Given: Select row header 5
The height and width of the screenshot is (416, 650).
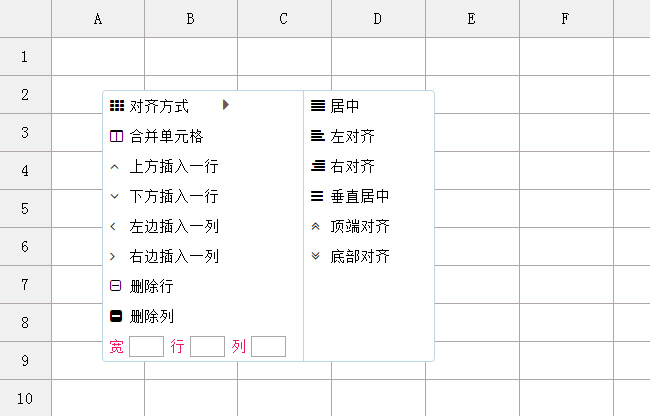Looking at the screenshot, I should click(25, 209).
